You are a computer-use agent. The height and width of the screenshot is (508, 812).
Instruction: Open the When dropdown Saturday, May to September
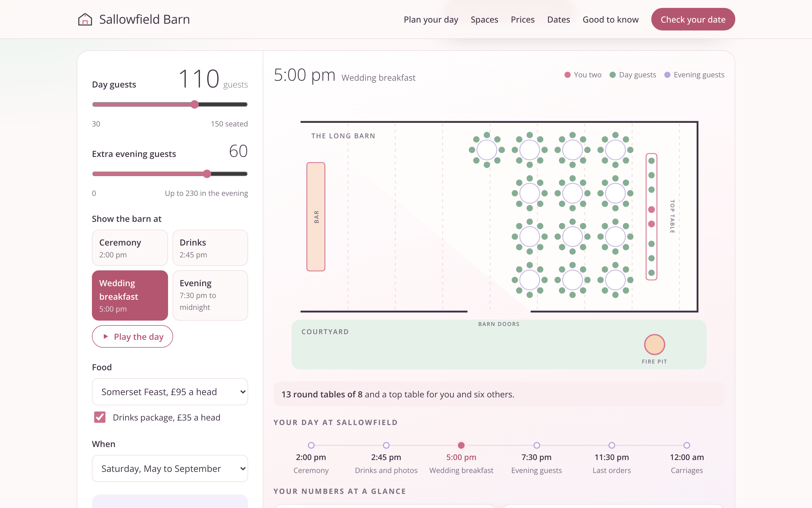tap(170, 468)
